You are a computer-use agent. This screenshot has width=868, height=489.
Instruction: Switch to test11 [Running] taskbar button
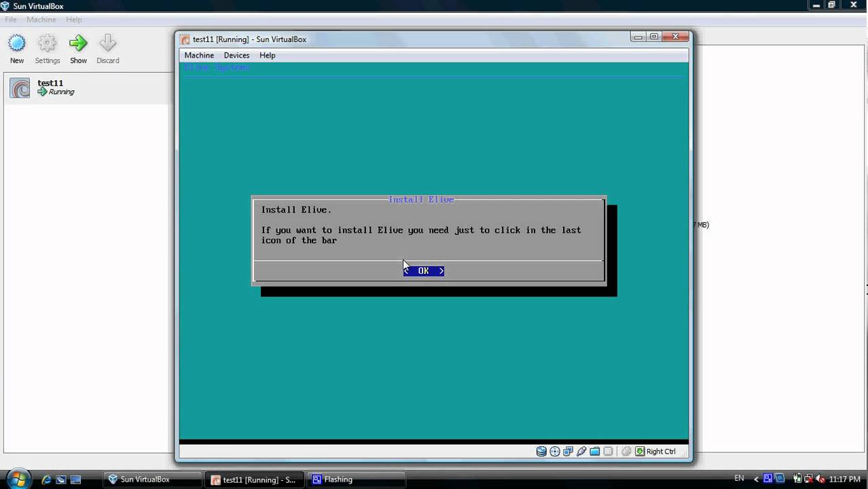tap(255, 479)
